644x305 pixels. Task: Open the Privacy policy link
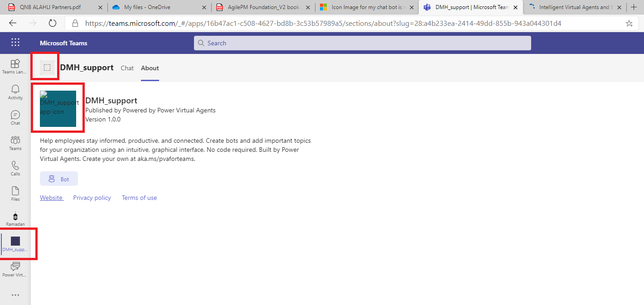tap(92, 198)
